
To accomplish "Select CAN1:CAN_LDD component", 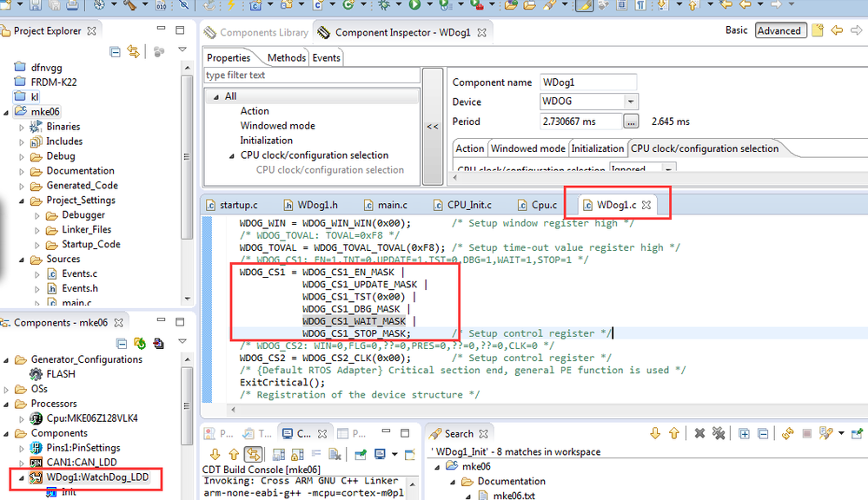I will click(x=82, y=463).
